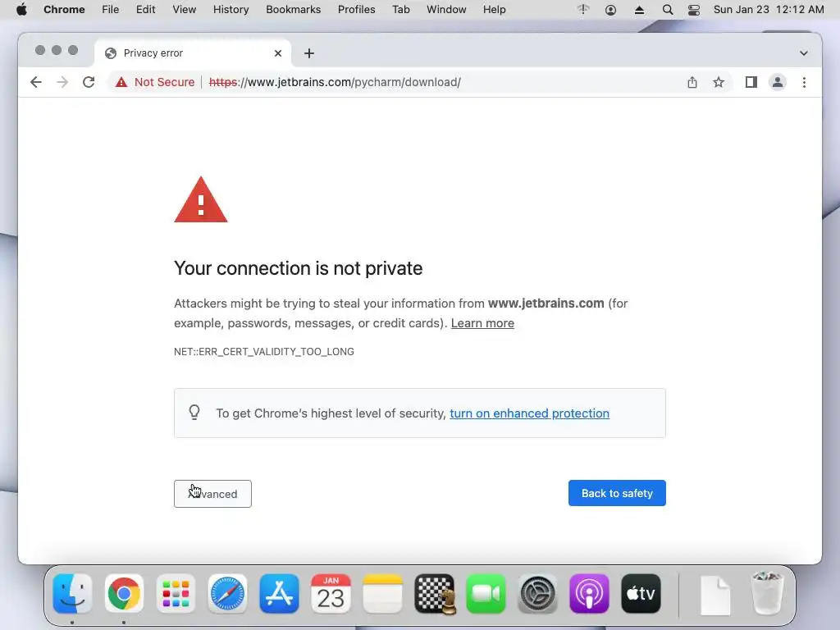840x630 pixels.
Task: Bookmark this page with the star icon
Action: click(x=719, y=82)
